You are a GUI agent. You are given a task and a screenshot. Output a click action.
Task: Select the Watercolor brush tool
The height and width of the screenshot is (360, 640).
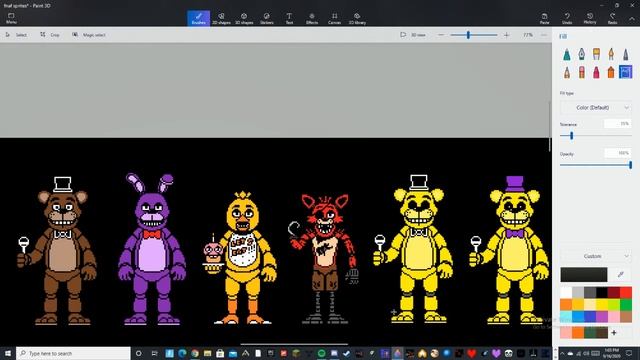click(x=611, y=54)
